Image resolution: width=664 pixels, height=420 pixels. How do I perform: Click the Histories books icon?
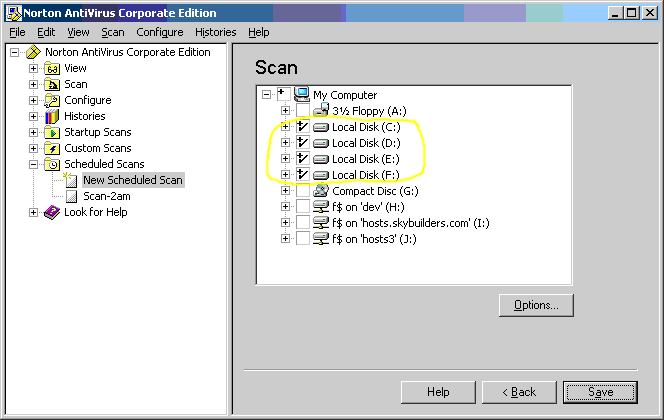click(x=51, y=116)
